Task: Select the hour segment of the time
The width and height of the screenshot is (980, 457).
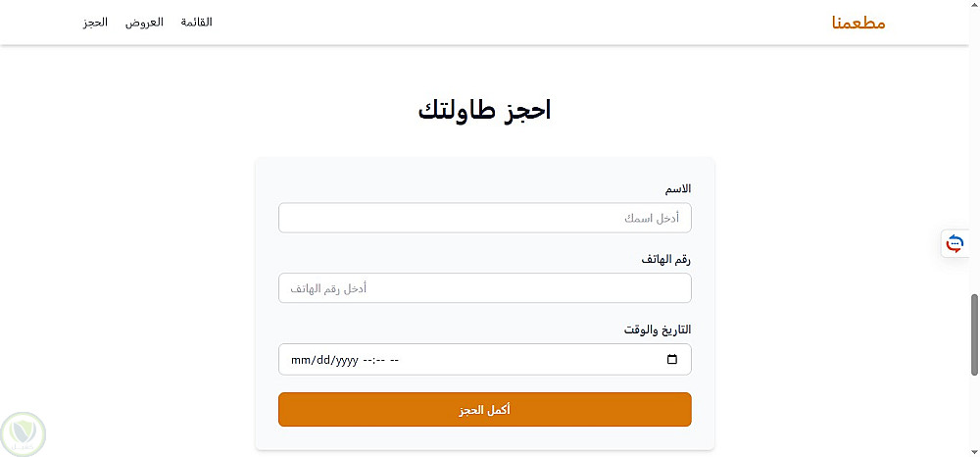Action: tap(367, 360)
